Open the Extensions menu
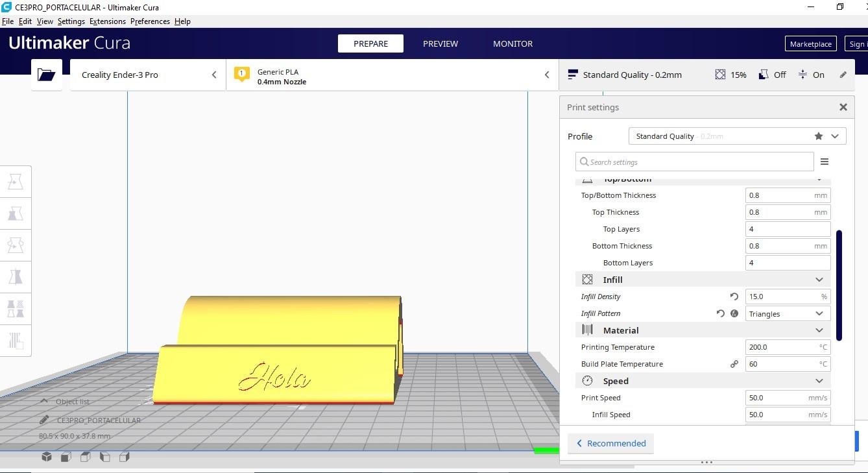Viewport: 868px width, 473px height. 108,21
